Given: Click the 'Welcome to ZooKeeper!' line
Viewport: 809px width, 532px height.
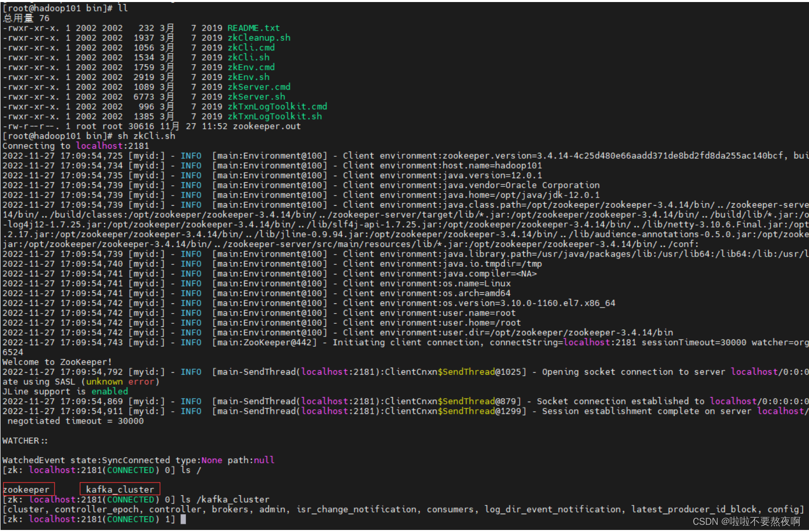Looking at the screenshot, I should pyautogui.click(x=58, y=362).
